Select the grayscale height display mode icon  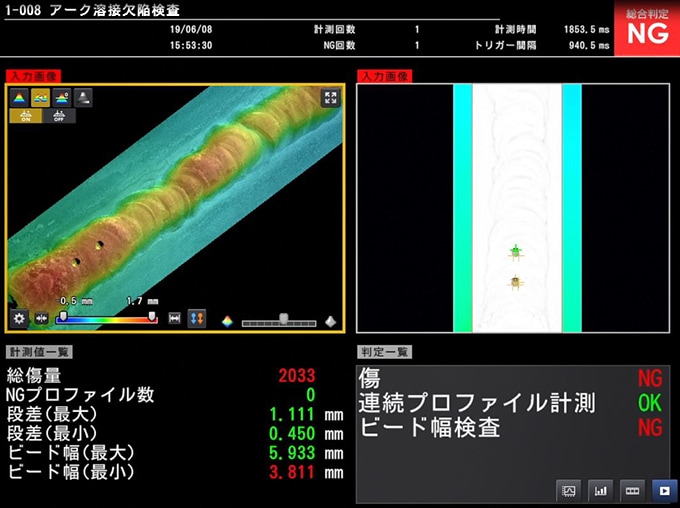[x=83, y=97]
